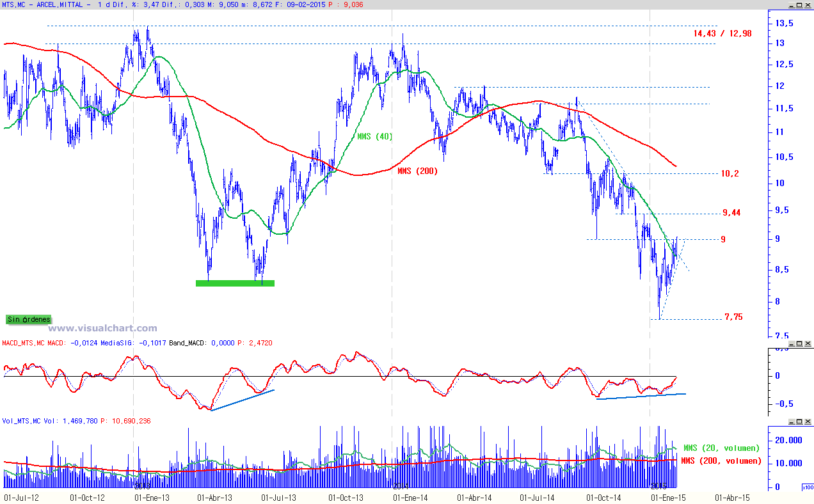814x504 pixels.
Task: Click the MMS (200, volumen) label
Action: (x=722, y=461)
